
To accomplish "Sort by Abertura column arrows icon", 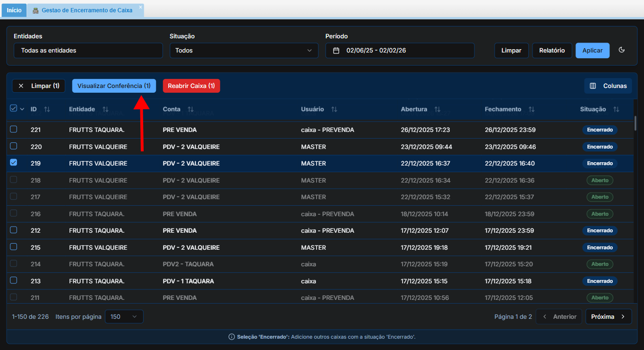I will (438, 109).
